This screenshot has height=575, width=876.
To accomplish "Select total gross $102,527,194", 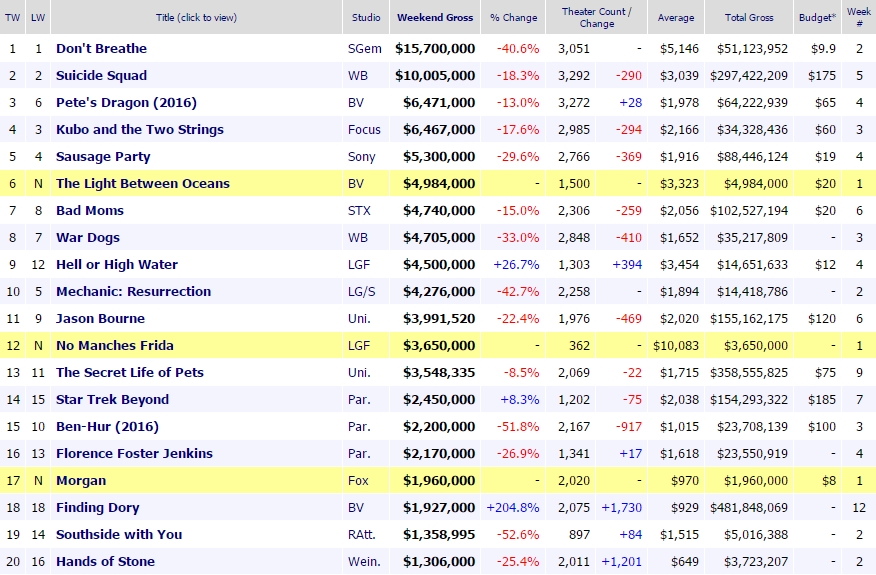I will coord(749,211).
